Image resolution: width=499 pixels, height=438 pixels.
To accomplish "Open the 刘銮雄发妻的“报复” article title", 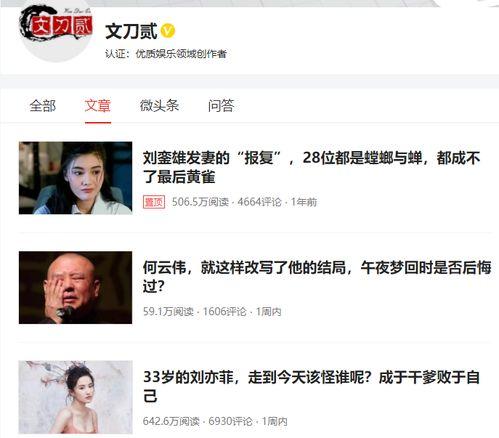I will tap(311, 167).
